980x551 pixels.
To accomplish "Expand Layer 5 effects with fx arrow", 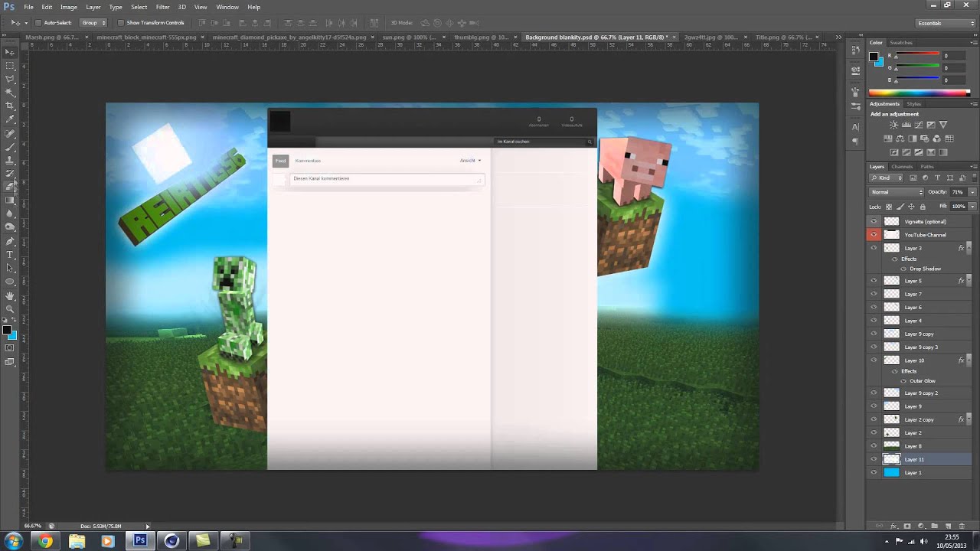I will click(969, 281).
